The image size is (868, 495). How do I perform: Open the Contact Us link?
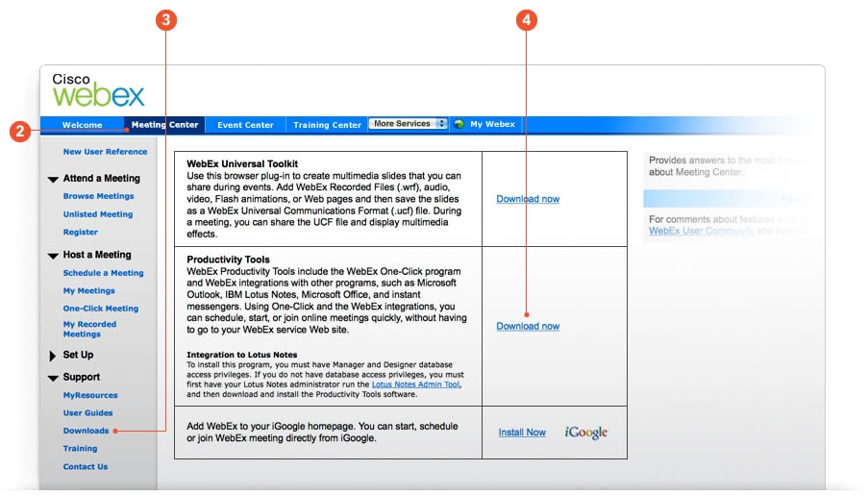pos(86,467)
